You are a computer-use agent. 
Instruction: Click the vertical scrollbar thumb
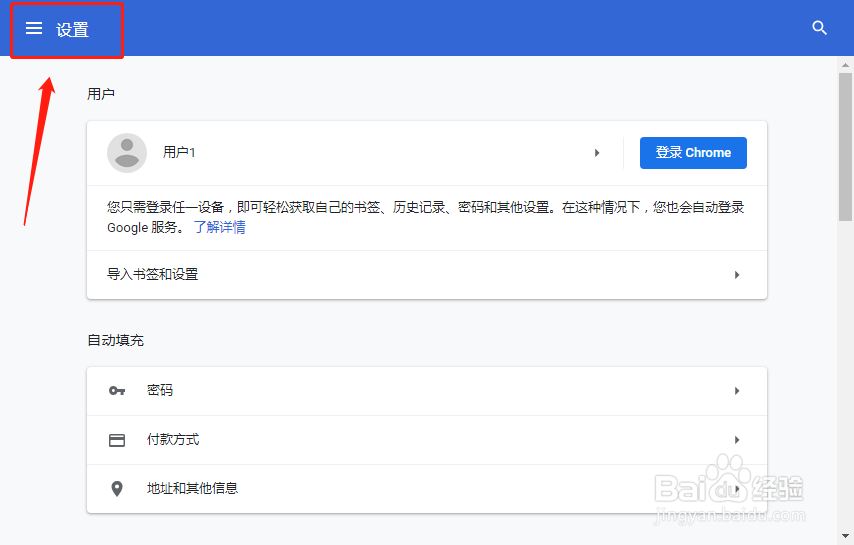[x=845, y=147]
